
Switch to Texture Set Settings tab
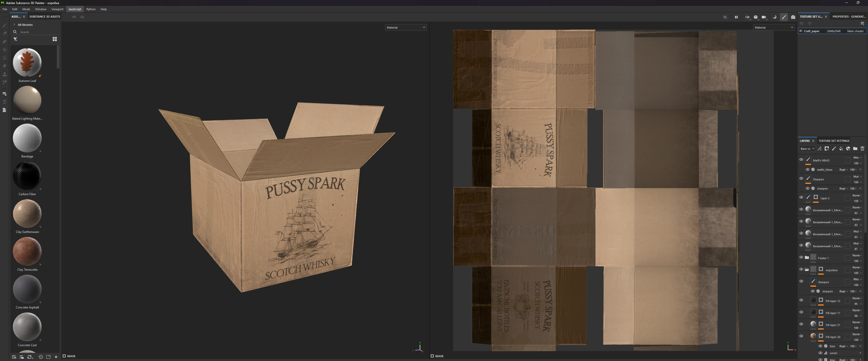(834, 141)
